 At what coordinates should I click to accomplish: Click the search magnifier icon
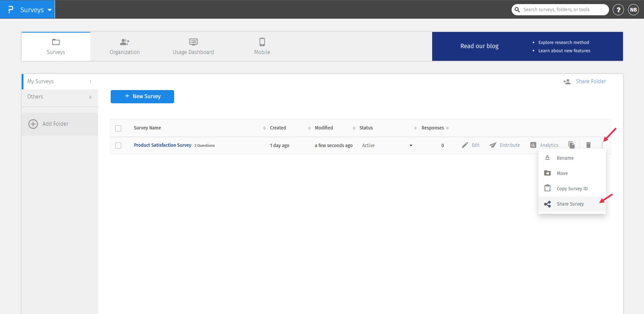tap(517, 10)
